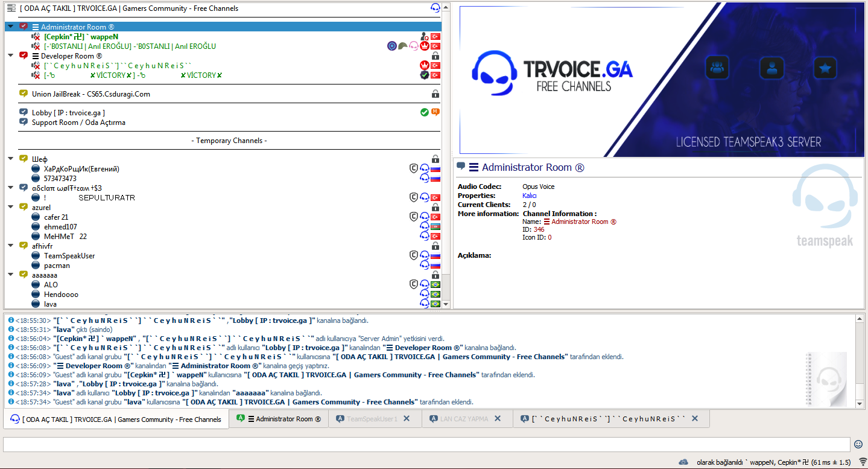Click the red crown badge on CeyhuNReiS row
The width and height of the screenshot is (868, 469).
424,65
